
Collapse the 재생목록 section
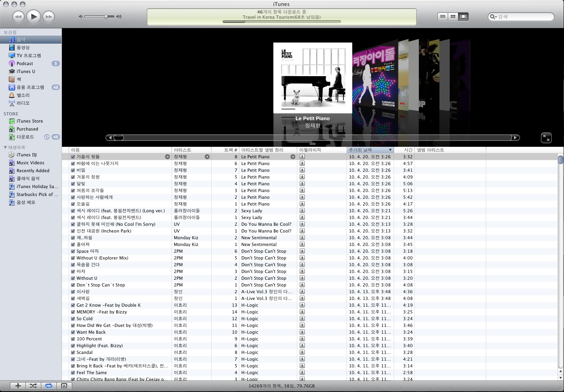pos(5,147)
